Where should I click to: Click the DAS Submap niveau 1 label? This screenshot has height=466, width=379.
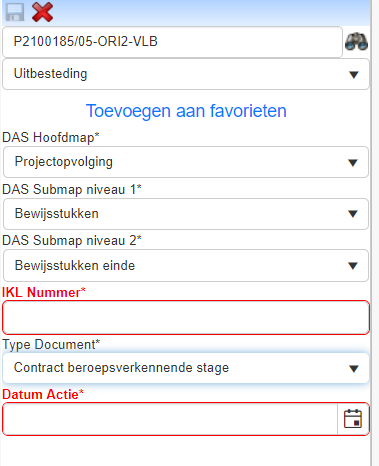point(72,189)
